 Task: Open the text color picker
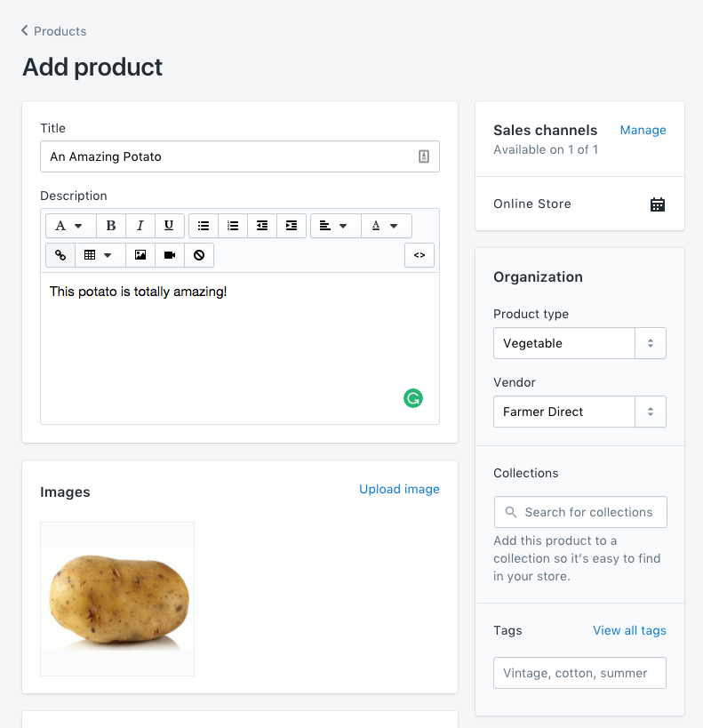coord(386,225)
